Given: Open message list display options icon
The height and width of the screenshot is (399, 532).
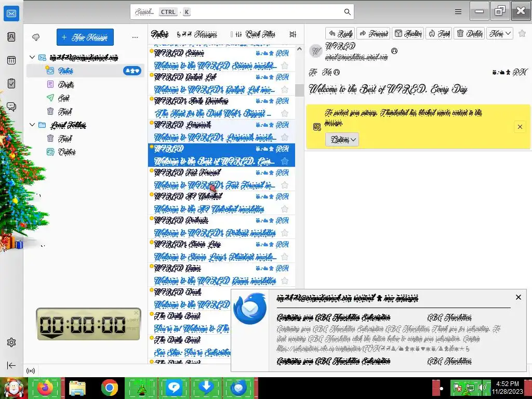Looking at the screenshot, I should click(293, 34).
